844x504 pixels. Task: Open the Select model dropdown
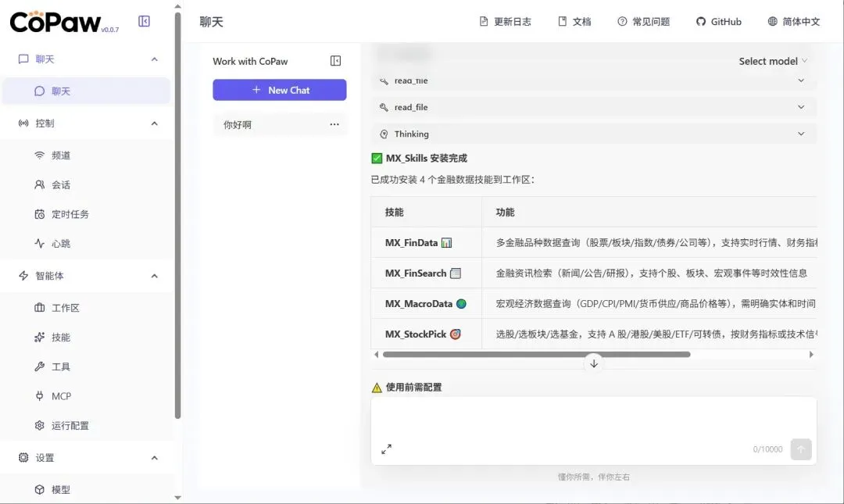(773, 62)
